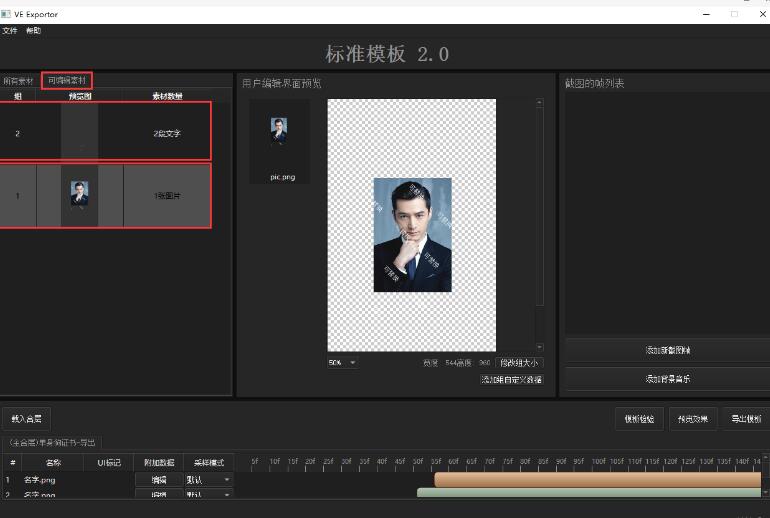Screen dimensions: 770x518
Task: Switch to the 所有素材 tab
Action: (18, 81)
